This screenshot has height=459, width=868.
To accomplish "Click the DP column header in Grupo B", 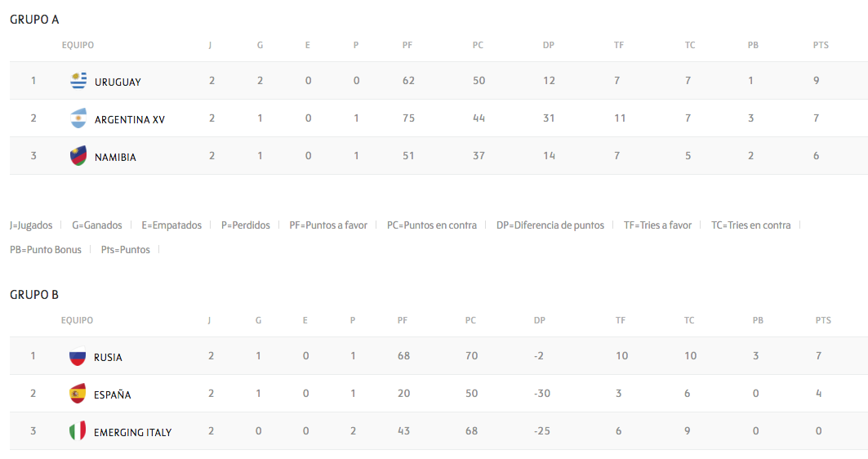I will (539, 320).
